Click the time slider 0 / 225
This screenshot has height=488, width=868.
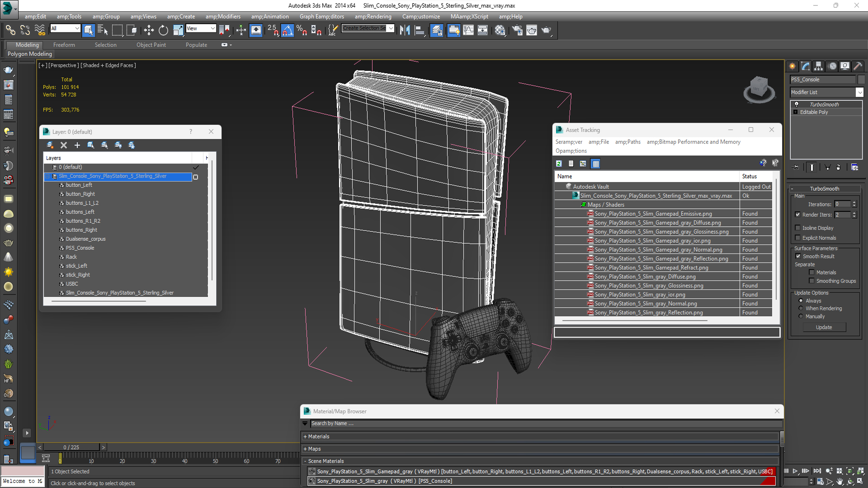coord(71,447)
